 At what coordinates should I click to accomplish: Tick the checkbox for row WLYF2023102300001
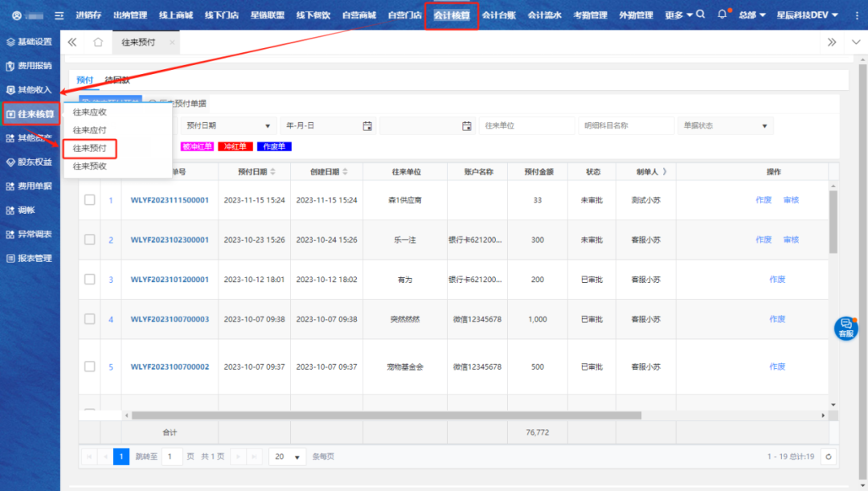90,239
